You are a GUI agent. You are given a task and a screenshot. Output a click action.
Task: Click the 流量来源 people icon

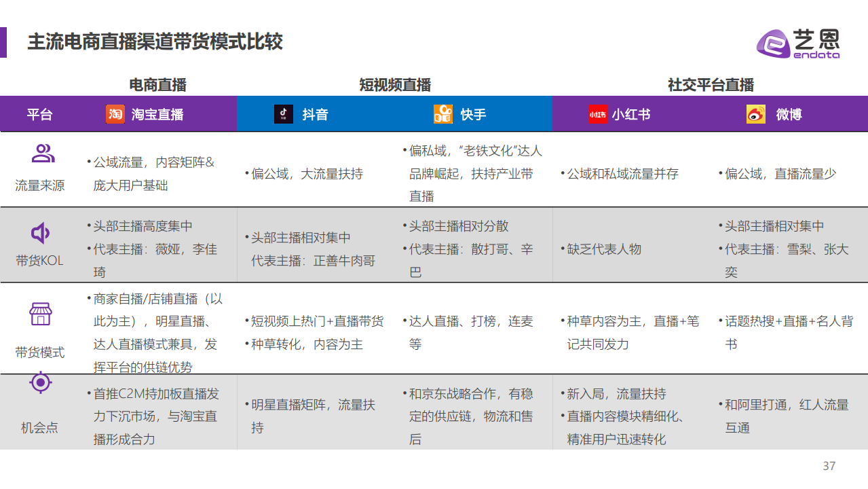pos(43,154)
